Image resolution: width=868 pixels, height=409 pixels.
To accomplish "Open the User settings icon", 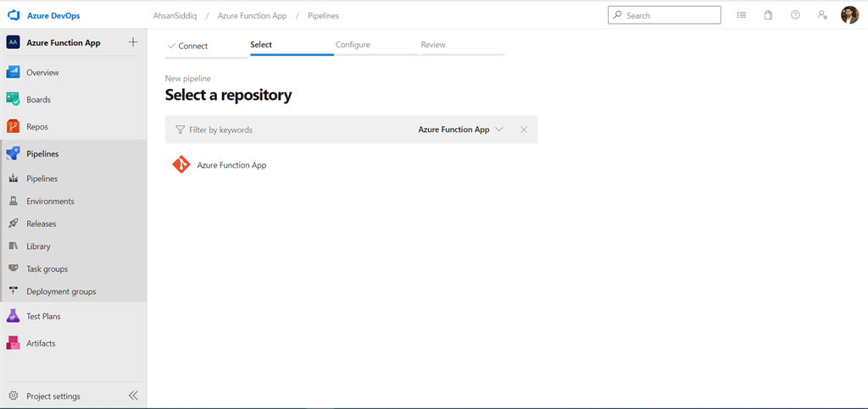I will click(822, 15).
